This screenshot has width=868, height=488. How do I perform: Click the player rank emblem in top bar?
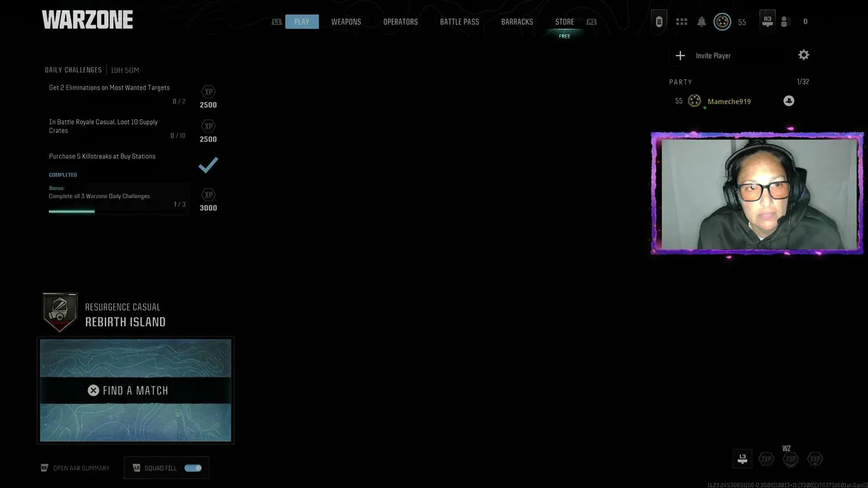[x=722, y=22]
